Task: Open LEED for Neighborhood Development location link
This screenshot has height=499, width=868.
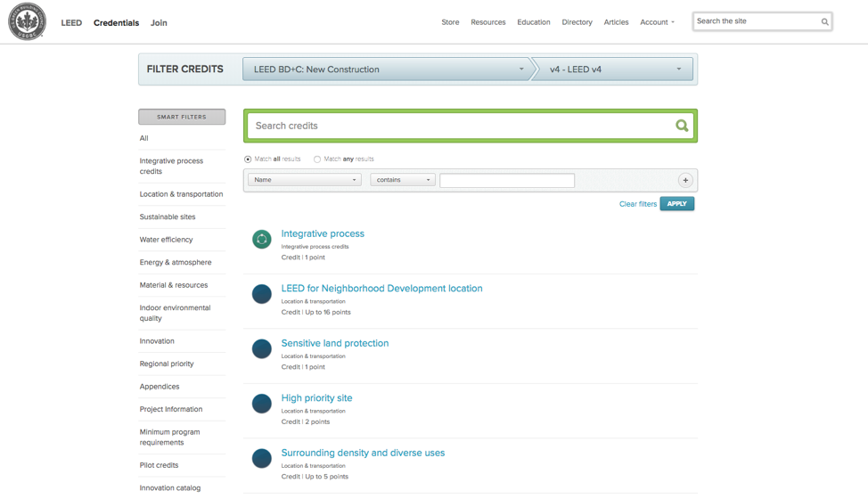Action: 382,288
